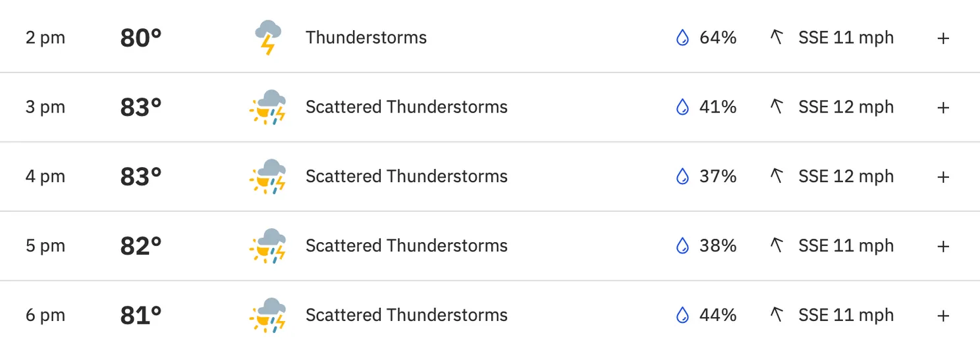
Task: Click the 82° temperature reading
Action: pos(141,246)
